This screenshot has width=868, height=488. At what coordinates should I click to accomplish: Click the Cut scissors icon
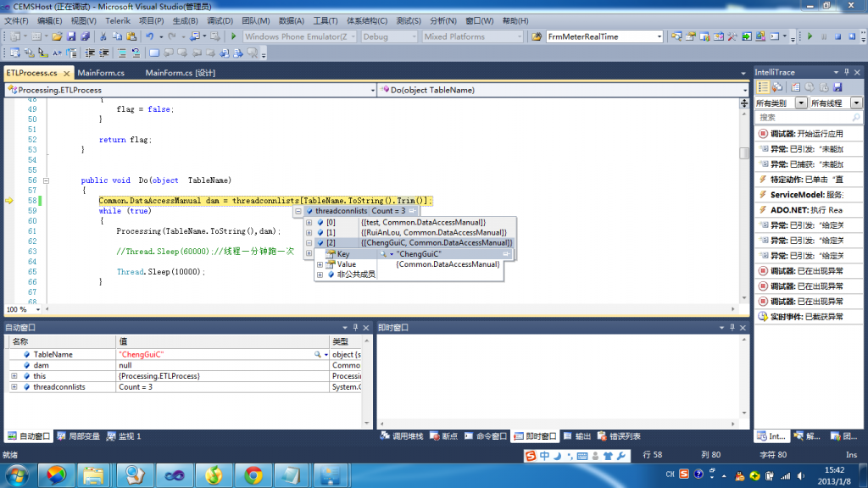103,36
